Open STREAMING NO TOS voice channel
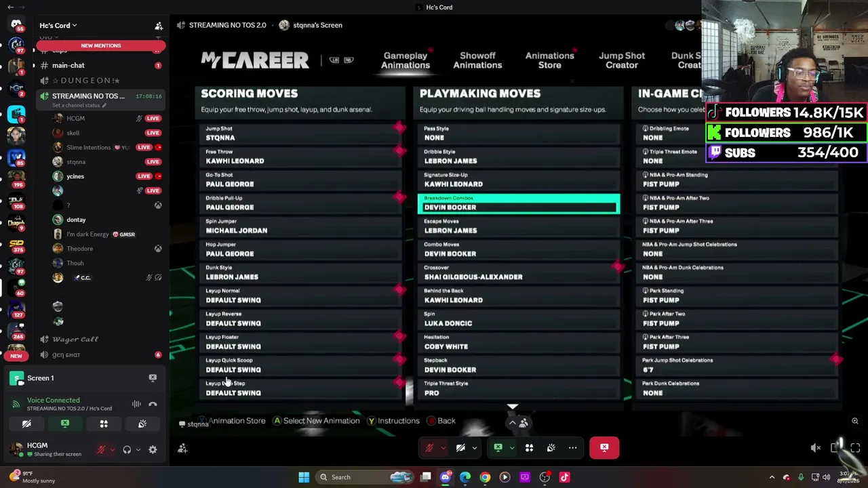Screen dimensions: 868x488 click(x=88, y=96)
